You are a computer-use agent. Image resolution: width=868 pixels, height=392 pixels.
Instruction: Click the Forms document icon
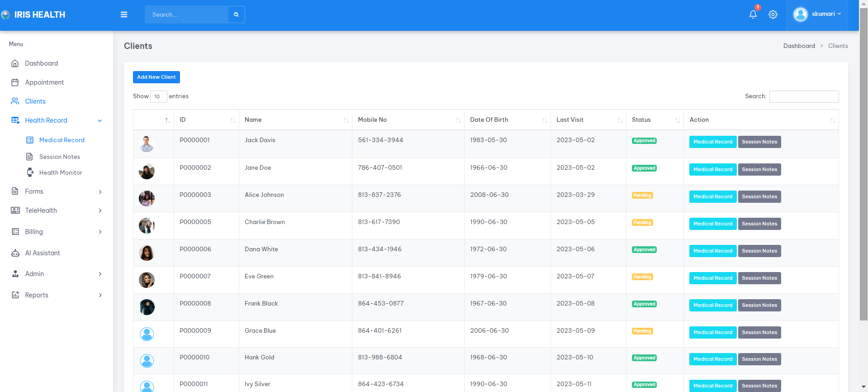click(x=15, y=191)
